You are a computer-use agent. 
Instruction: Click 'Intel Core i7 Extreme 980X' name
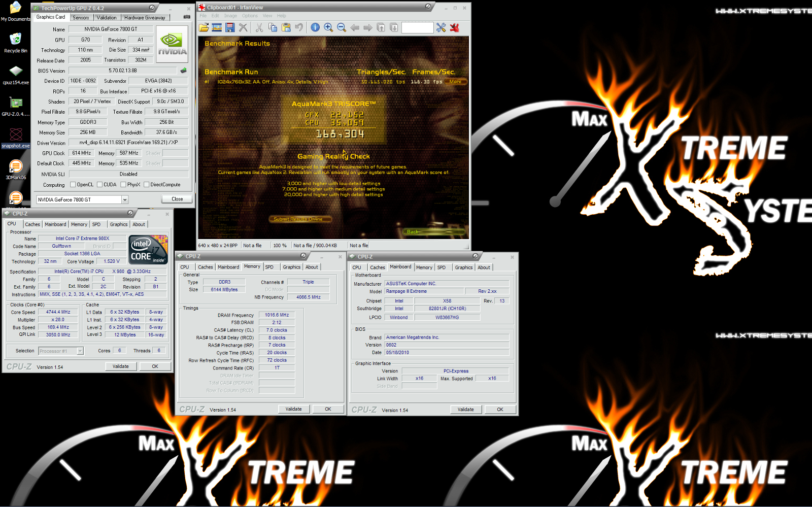pos(83,238)
